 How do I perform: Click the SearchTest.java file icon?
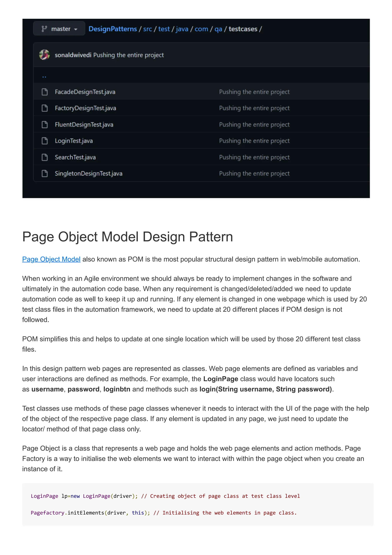coord(45,157)
